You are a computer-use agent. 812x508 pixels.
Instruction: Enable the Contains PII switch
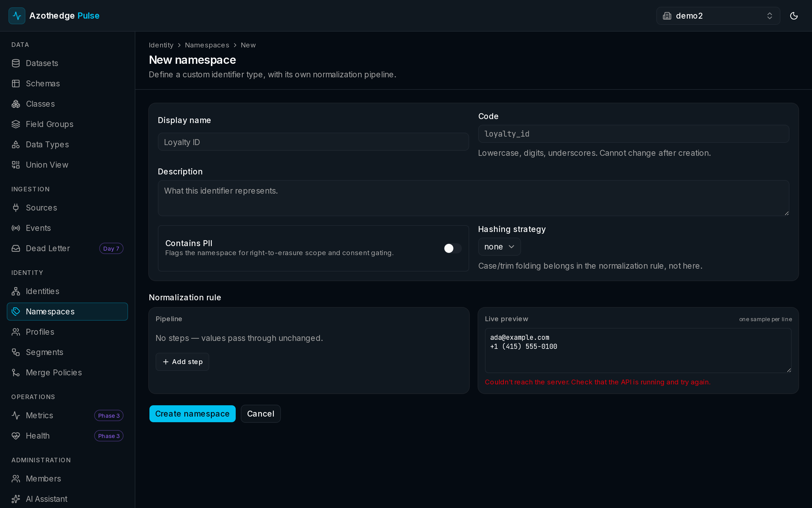[x=452, y=248]
